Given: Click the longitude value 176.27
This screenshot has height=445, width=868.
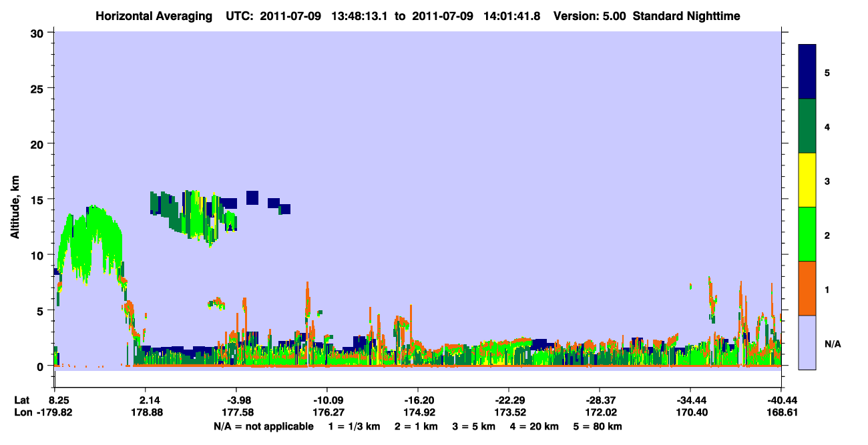Looking at the screenshot, I should (x=327, y=413).
